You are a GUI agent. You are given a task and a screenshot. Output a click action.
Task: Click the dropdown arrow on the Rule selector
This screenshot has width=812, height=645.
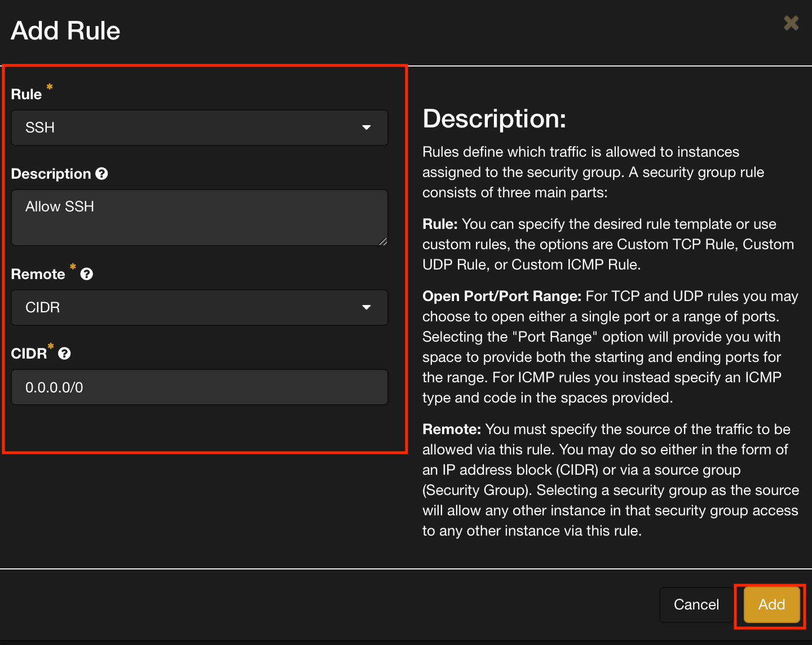coord(367,128)
